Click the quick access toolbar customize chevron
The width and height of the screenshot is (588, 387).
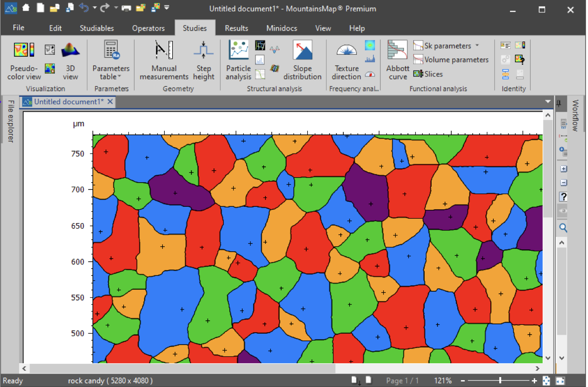(166, 8)
